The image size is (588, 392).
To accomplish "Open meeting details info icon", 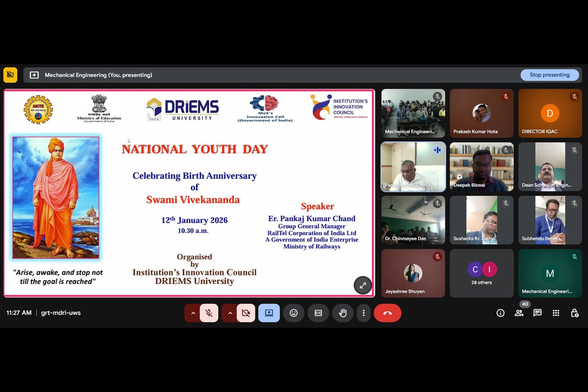I will (500, 313).
